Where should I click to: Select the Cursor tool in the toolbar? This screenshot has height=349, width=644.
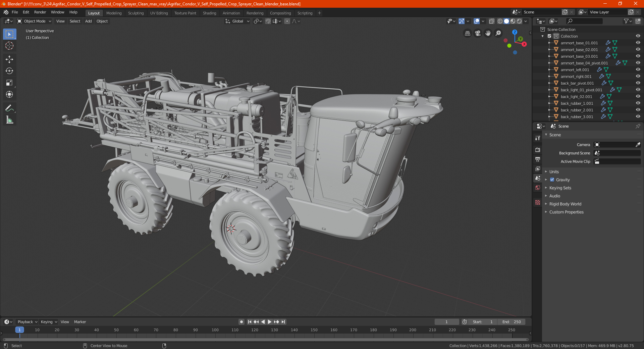[x=9, y=46]
